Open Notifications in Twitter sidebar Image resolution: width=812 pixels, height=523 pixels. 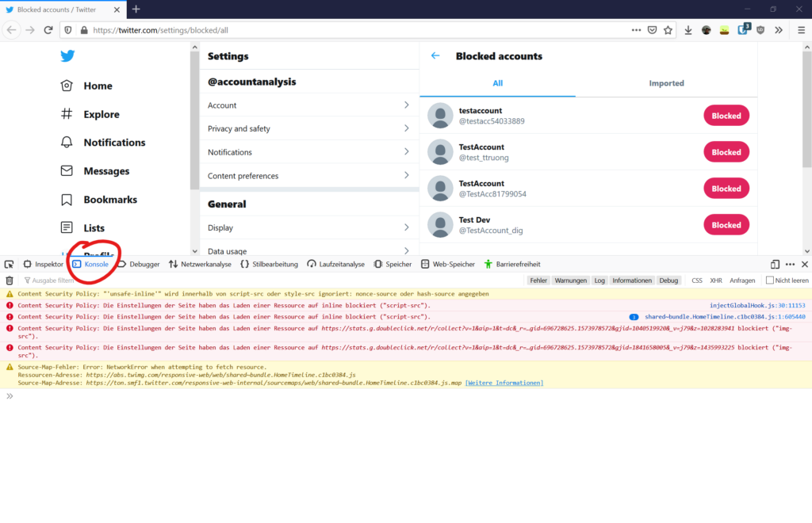(103, 143)
